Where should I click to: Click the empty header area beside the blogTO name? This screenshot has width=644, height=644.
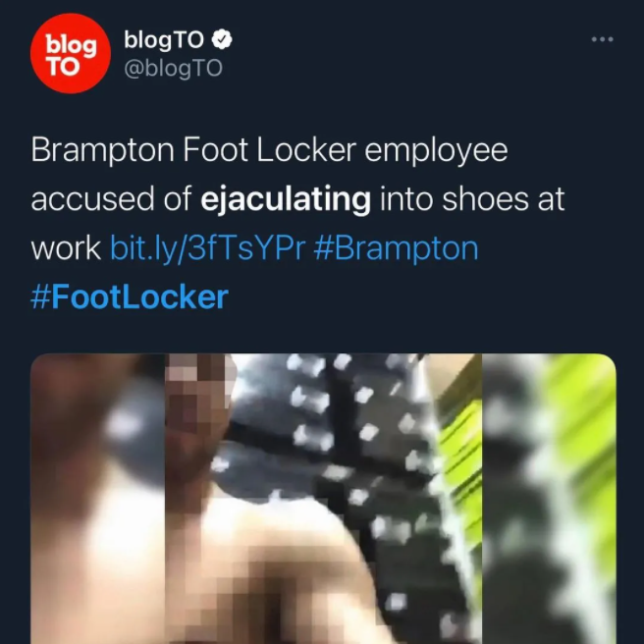pyautogui.click(x=410, y=53)
